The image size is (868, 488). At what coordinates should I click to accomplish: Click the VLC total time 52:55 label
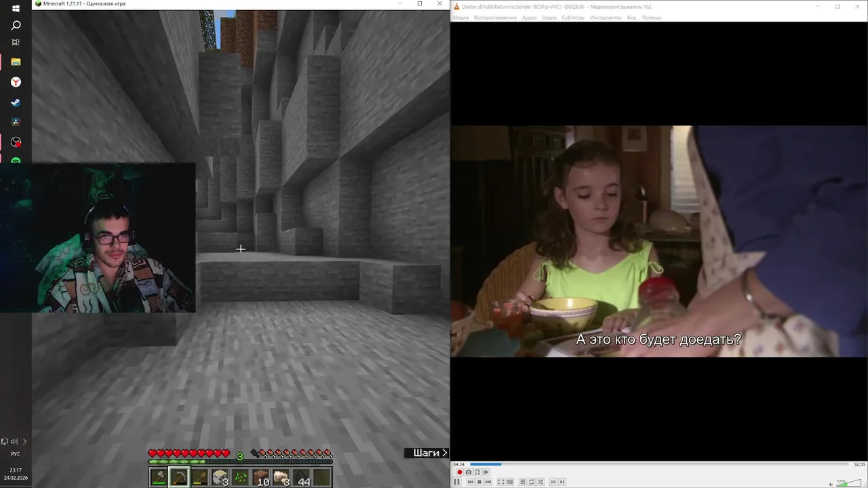(859, 464)
